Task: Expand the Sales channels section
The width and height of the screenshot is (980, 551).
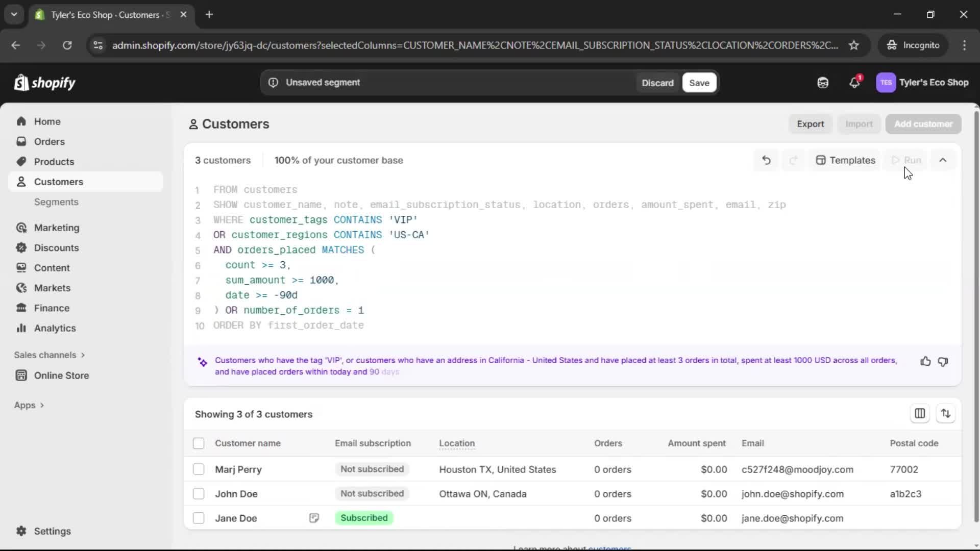Action: click(49, 355)
